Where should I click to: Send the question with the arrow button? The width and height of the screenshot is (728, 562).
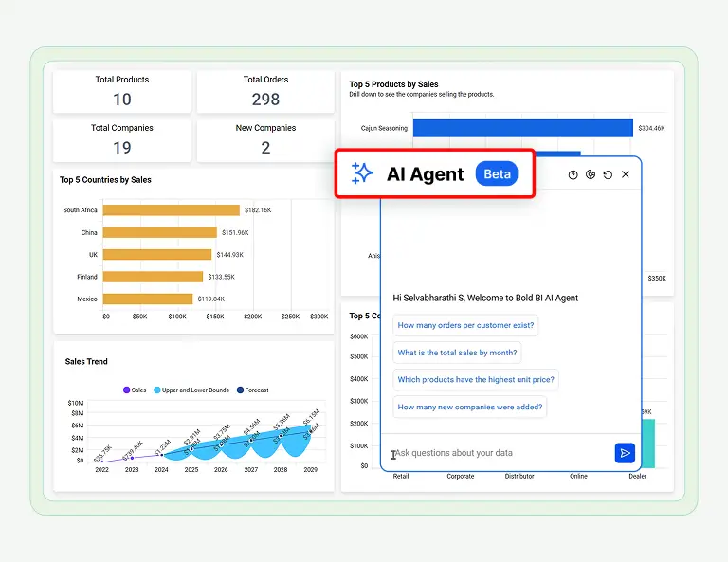(625, 453)
